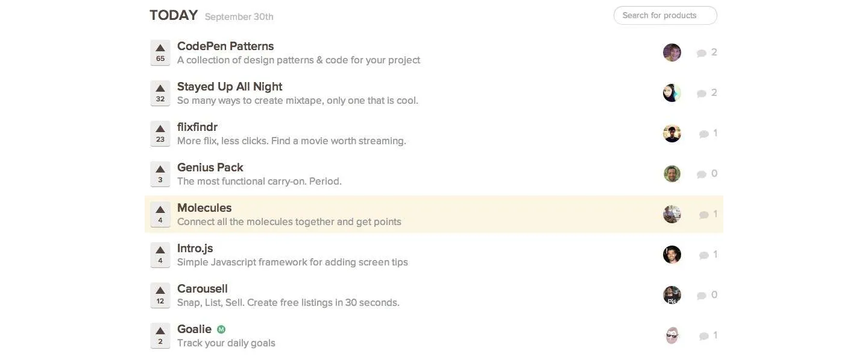Click the Search for products field

pyautogui.click(x=665, y=15)
